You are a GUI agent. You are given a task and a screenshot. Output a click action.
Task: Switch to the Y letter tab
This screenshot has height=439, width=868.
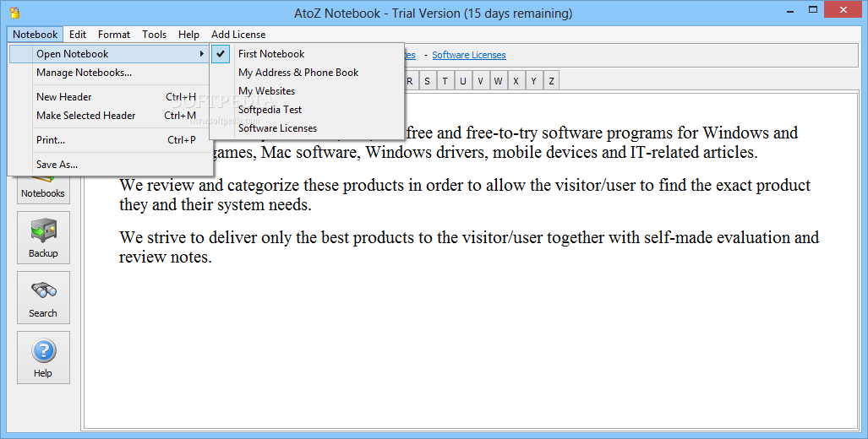[533, 81]
